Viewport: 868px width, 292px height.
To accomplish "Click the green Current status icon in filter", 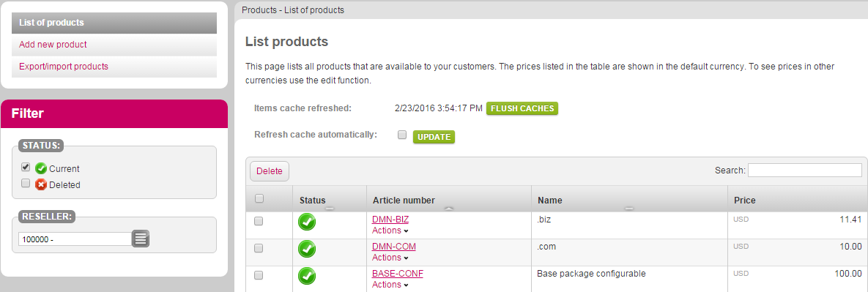I will 41,168.
